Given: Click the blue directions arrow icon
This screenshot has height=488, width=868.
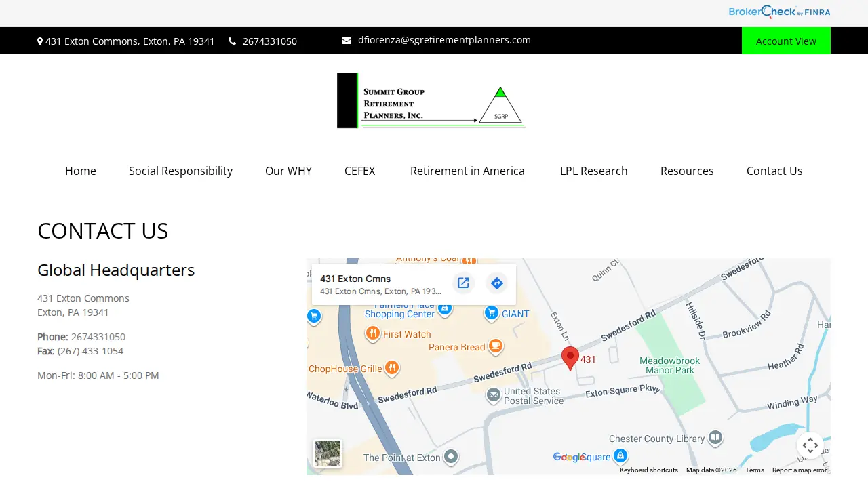Looking at the screenshot, I should pos(497,283).
